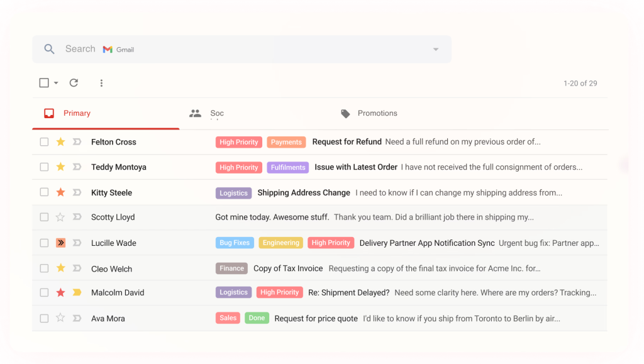
Task: Click the 1-20 of 29 page counter
Action: pos(580,84)
